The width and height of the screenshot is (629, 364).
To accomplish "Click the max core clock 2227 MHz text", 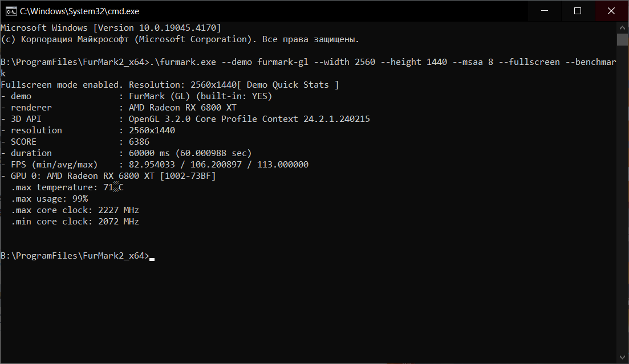I will pos(118,210).
